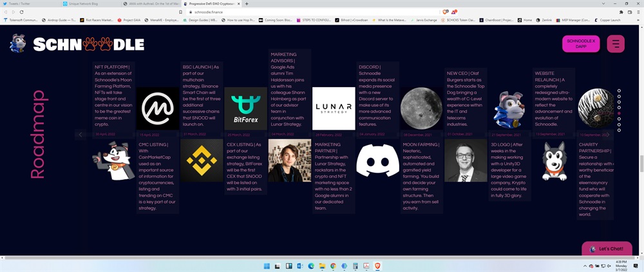Click the Discord logo tile
644x272 pixels.
tap(377, 160)
